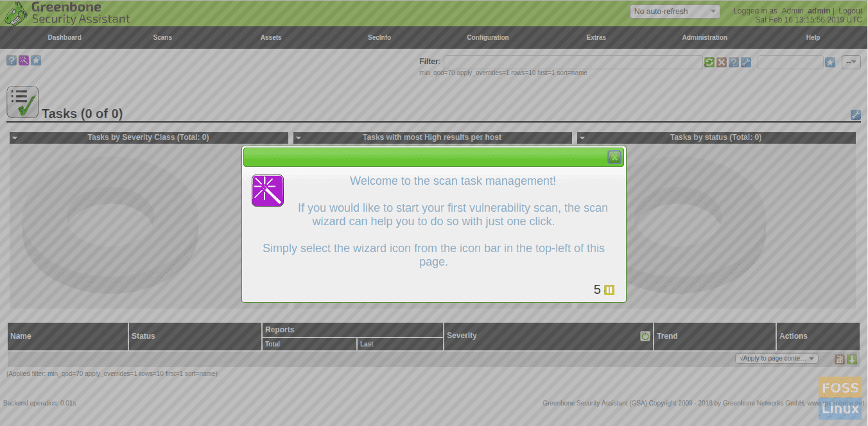The image size is (868, 426).
Task: Open the Dashboard menu
Action: point(64,37)
